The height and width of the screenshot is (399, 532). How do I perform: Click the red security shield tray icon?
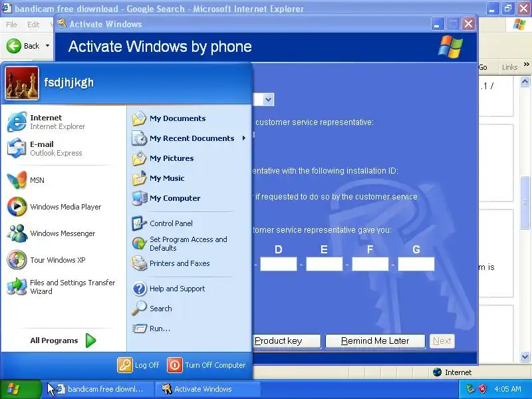click(x=483, y=389)
